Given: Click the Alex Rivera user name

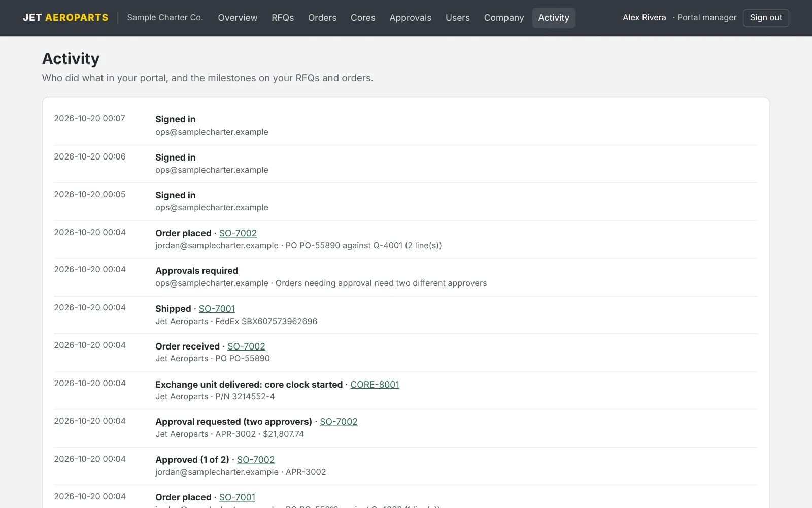Looking at the screenshot, I should click(x=645, y=18).
